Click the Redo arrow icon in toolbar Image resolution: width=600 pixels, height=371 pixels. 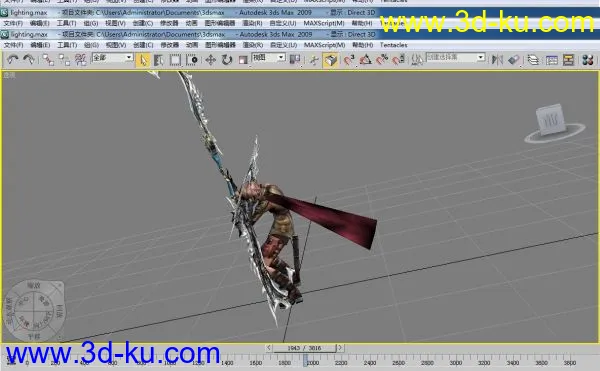(x=29, y=60)
